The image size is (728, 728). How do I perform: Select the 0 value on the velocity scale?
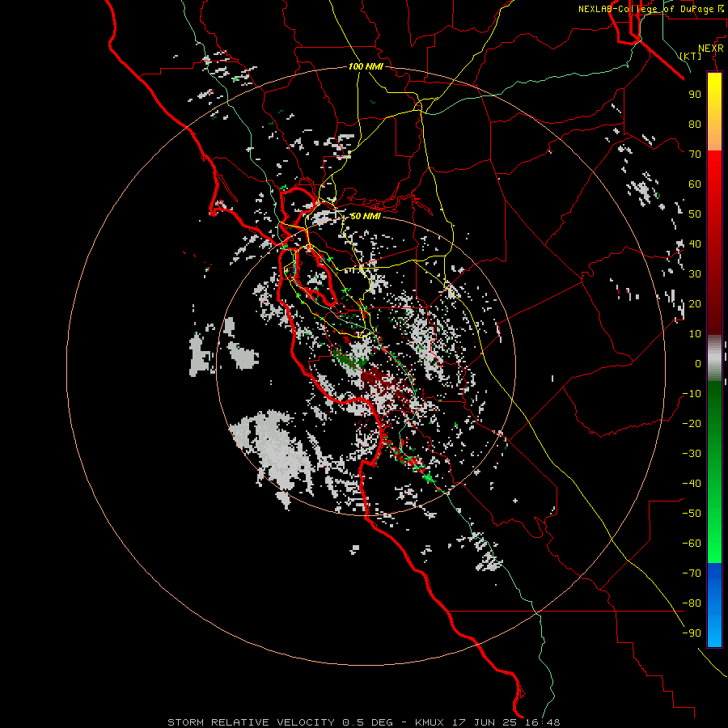[698, 363]
